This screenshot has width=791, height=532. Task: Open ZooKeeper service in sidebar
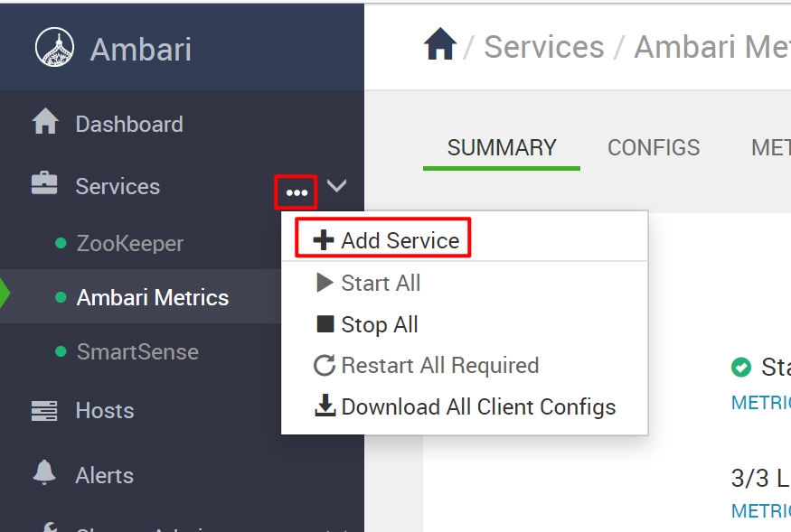tap(129, 244)
